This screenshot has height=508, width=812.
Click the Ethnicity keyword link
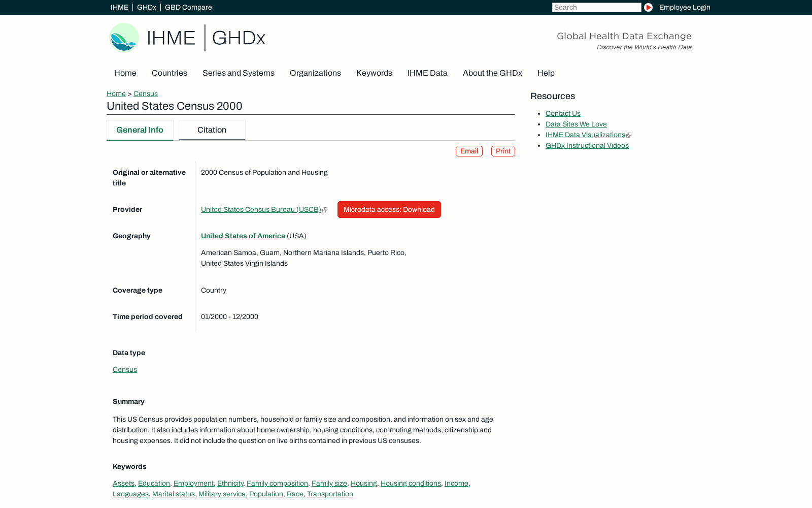[x=230, y=483]
